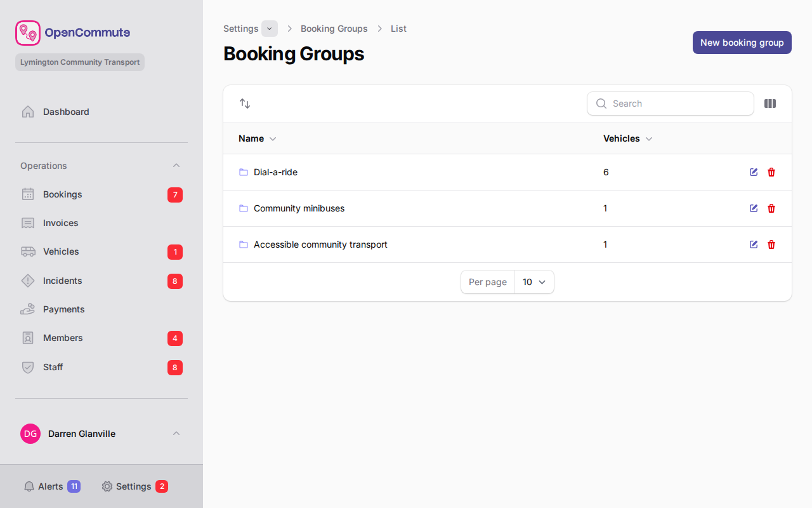The width and height of the screenshot is (812, 508).
Task: Go to Incidents section
Action: (x=101, y=281)
